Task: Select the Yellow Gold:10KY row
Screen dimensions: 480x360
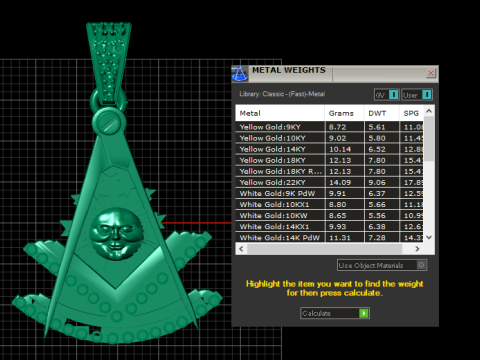Action: [330, 138]
